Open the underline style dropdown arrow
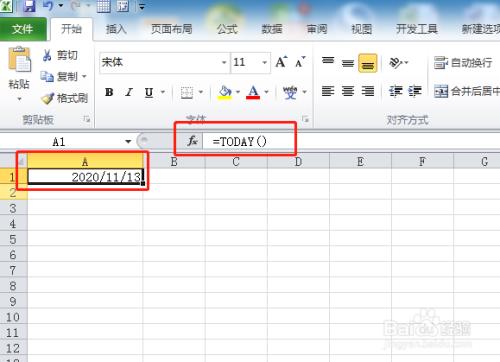The image size is (500, 362). click(163, 92)
